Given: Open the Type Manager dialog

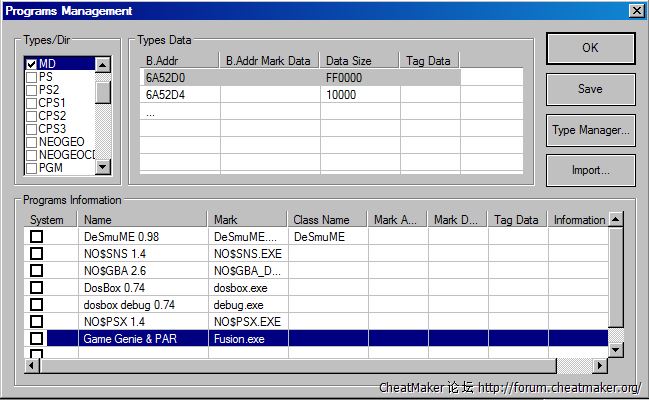Looking at the screenshot, I should (590, 130).
